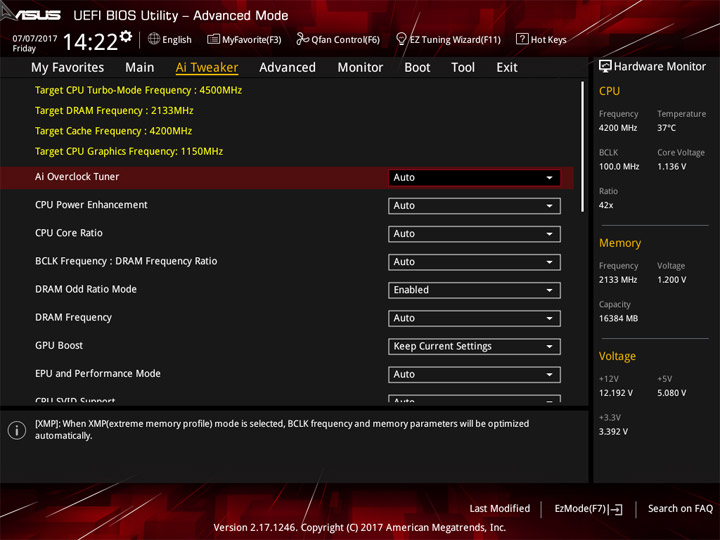Click Search on FAQ
720x540 pixels.
pos(680,508)
